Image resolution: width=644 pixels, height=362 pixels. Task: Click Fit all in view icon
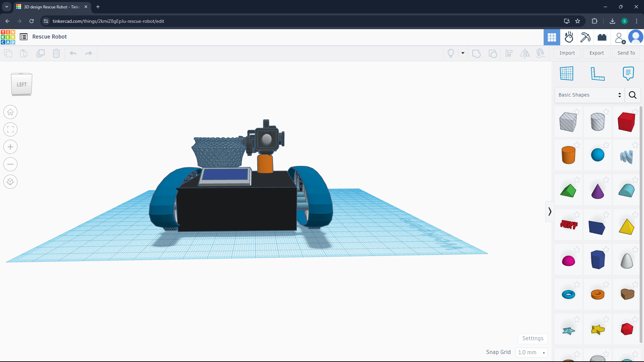[x=10, y=129]
